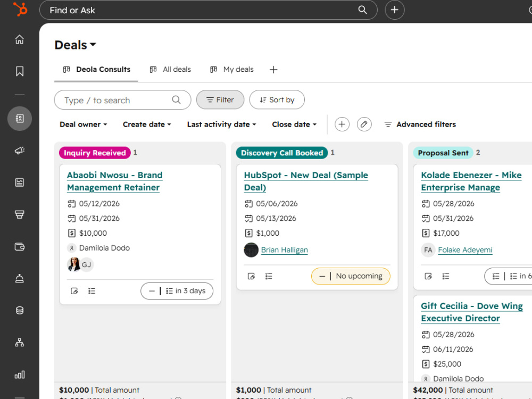The width and height of the screenshot is (532, 399).
Task: Click the Filter button
Action: pyautogui.click(x=220, y=100)
